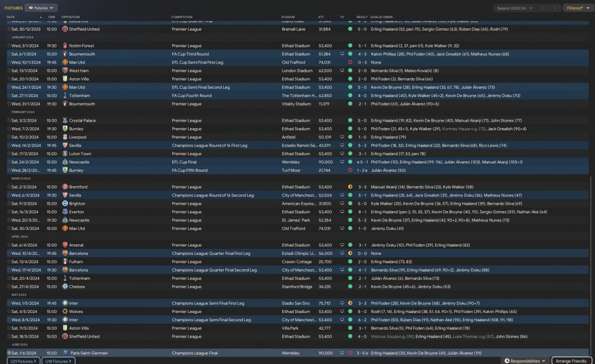This screenshot has width=595, height=364.
Task: Sort by the Time column header
Action: pyautogui.click(x=51, y=17)
